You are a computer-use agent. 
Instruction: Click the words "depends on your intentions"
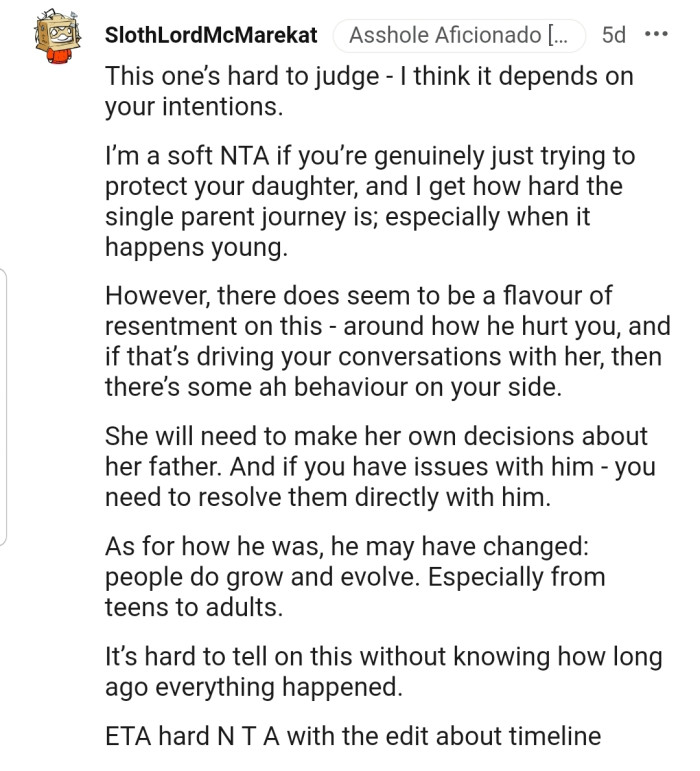pos(480,78)
